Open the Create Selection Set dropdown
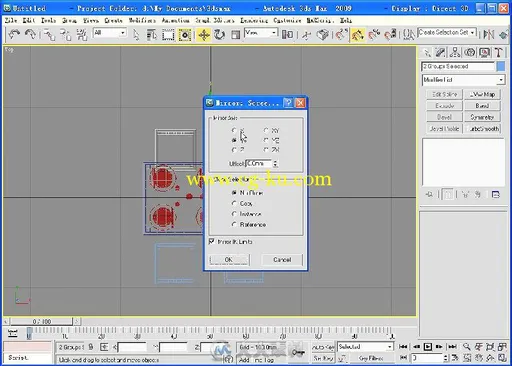512x366 pixels. coord(447,33)
